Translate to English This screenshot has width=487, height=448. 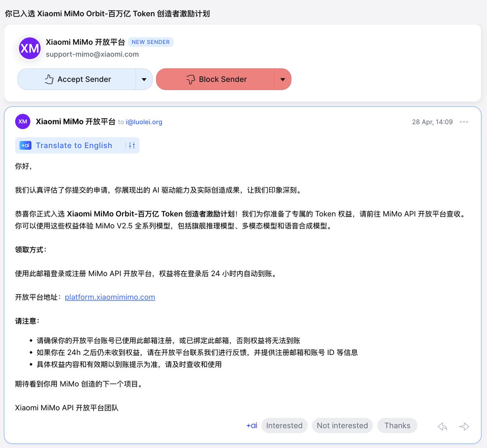(74, 145)
